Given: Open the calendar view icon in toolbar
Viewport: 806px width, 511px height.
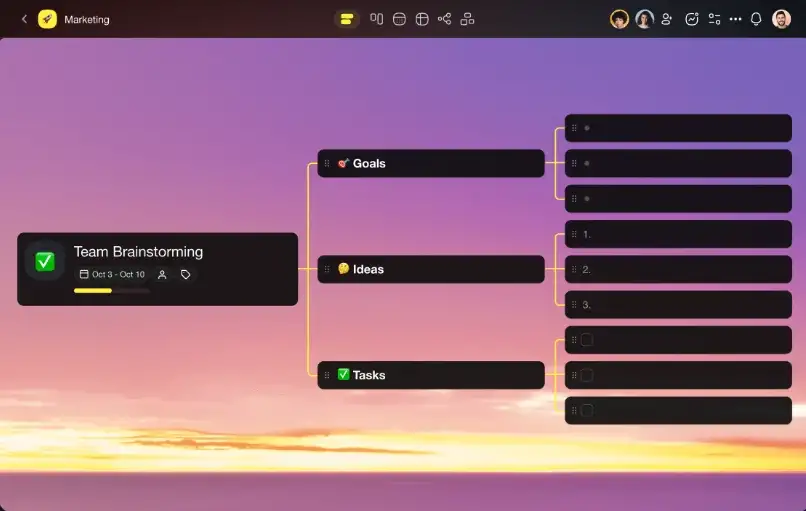Looking at the screenshot, I should [x=399, y=19].
